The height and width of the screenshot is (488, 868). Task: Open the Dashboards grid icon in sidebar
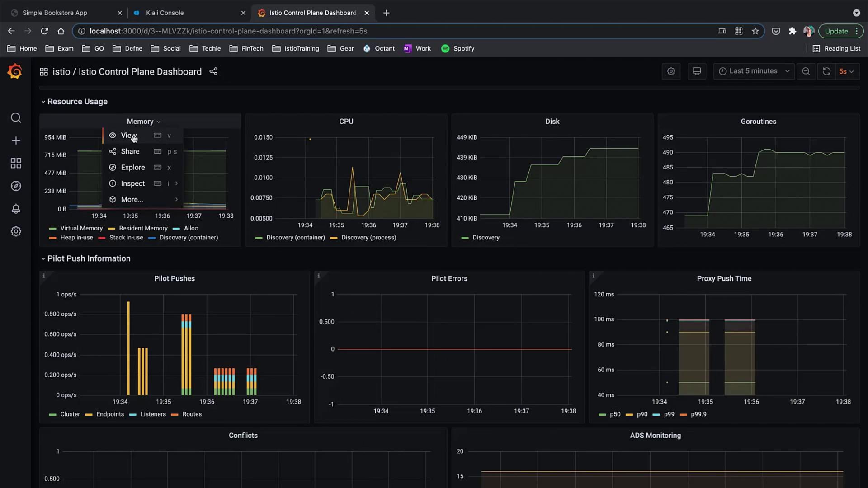16,163
